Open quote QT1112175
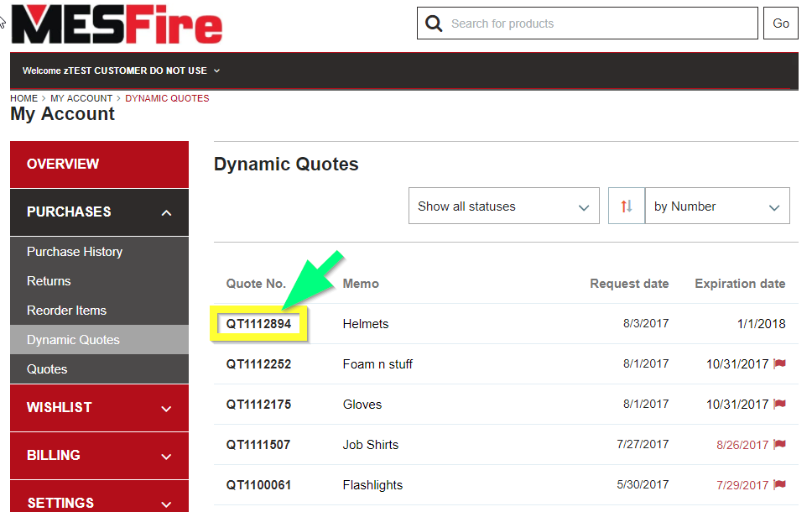 click(x=258, y=405)
